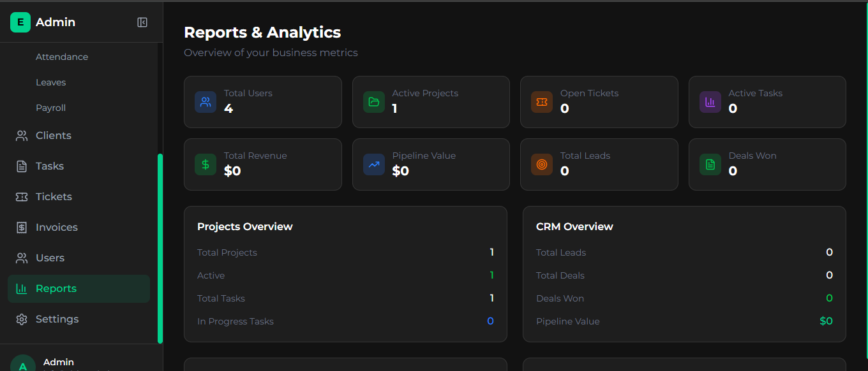Navigate to Clients in the sidebar
The image size is (868, 371).
tap(54, 136)
